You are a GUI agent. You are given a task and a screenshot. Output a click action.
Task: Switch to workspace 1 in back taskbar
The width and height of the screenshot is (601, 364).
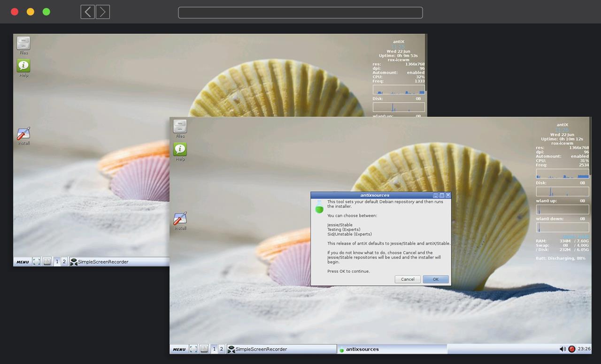pos(57,262)
